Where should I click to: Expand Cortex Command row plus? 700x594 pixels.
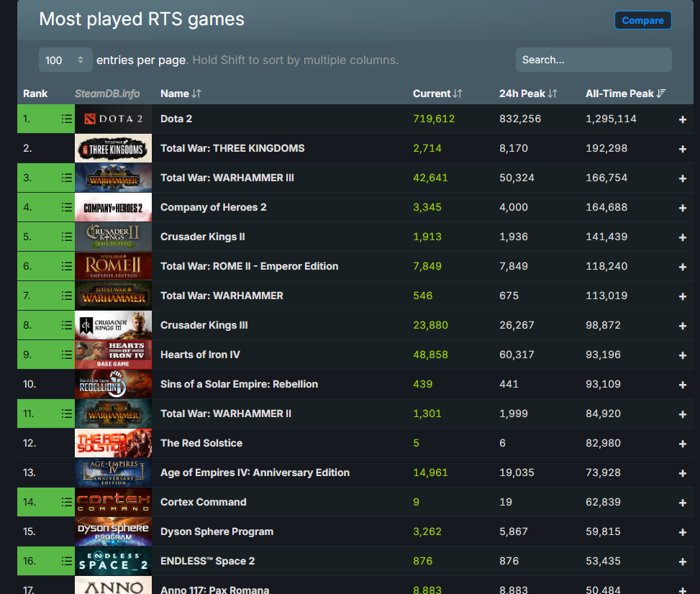point(682,503)
